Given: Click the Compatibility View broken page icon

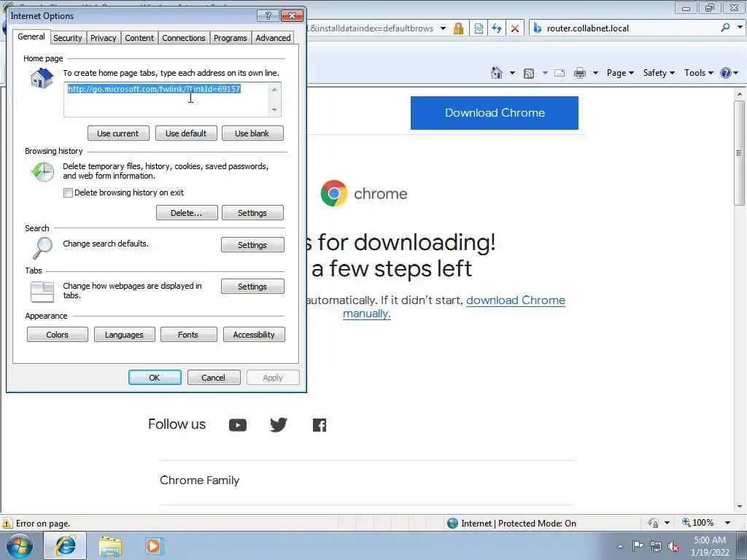Looking at the screenshot, I should coord(479,28).
